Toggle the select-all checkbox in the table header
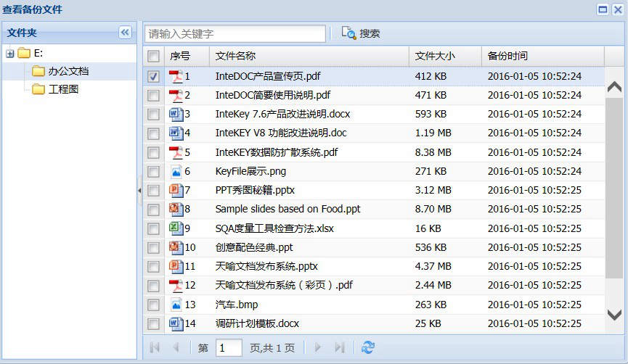The image size is (628, 364). coord(153,57)
